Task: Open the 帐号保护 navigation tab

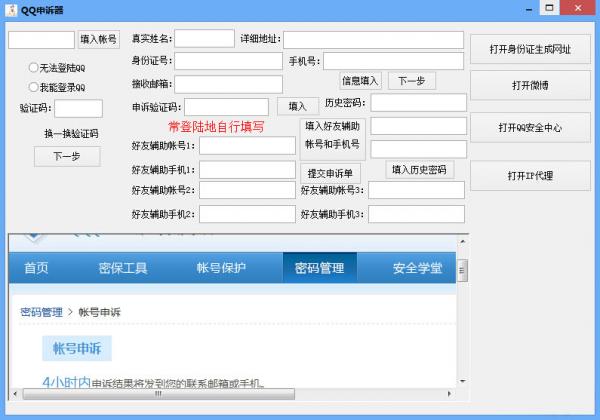Action: click(221, 268)
